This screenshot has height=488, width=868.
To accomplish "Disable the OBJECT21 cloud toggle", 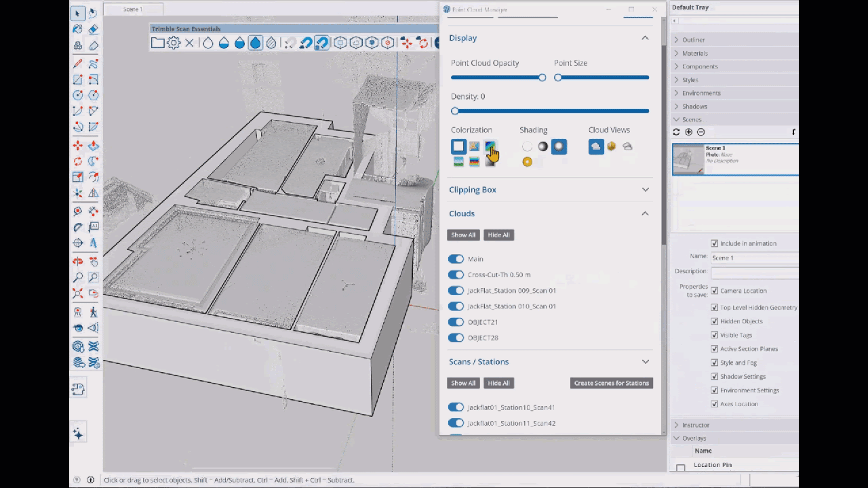I will click(456, 321).
